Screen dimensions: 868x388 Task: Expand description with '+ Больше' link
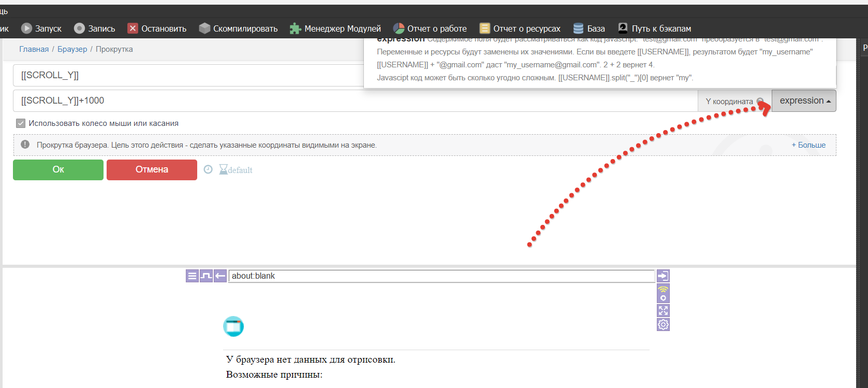[808, 145]
